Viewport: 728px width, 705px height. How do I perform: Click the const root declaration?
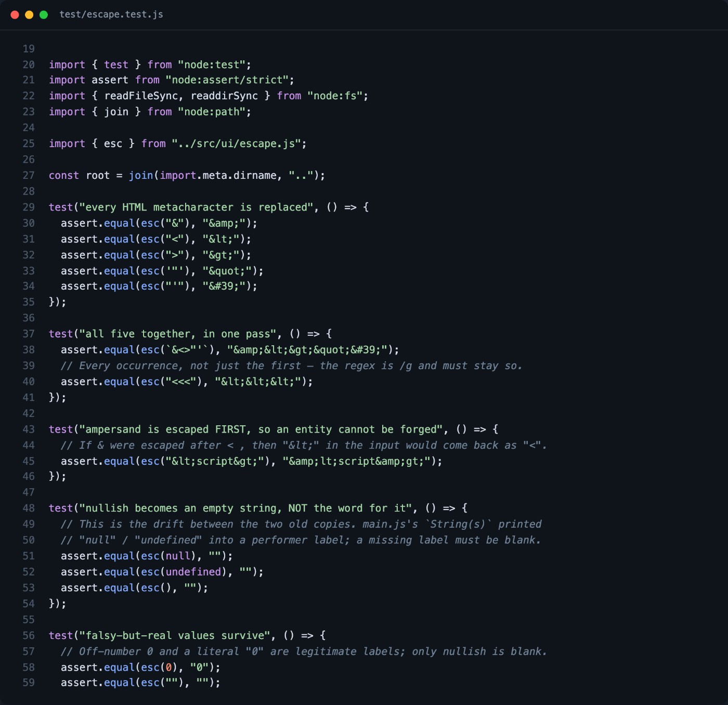coord(187,175)
